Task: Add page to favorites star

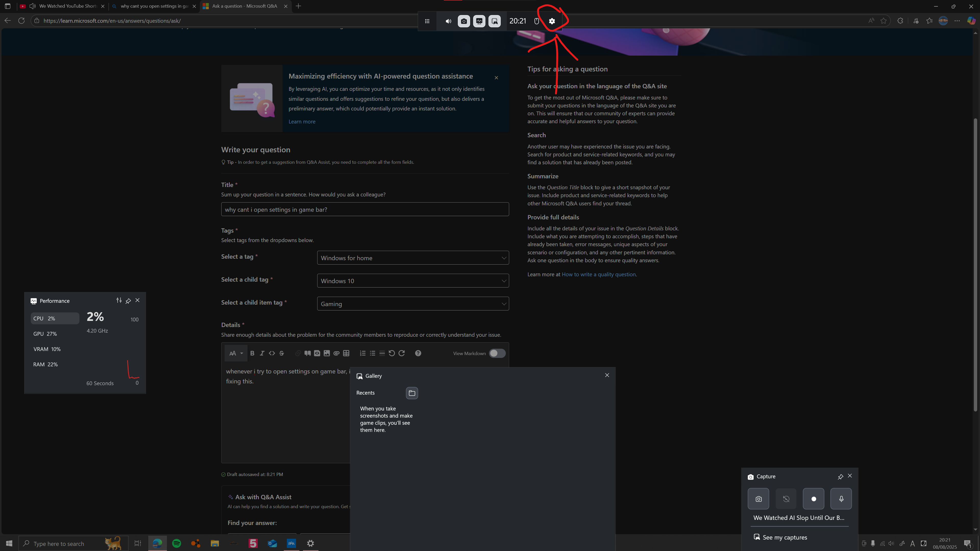Action: pyautogui.click(x=883, y=21)
